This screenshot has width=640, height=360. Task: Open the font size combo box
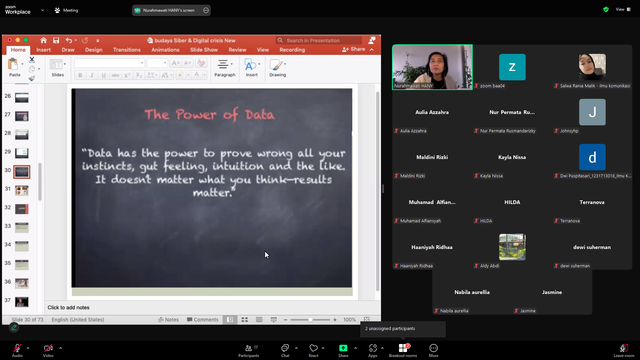pos(157,63)
